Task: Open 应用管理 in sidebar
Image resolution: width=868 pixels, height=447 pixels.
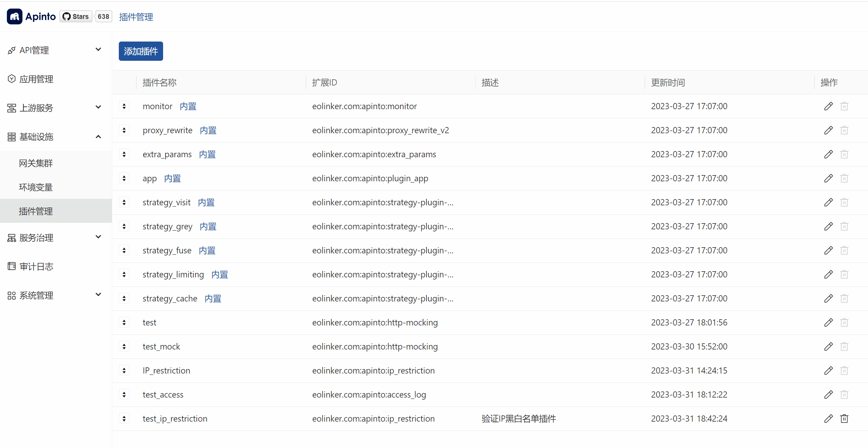Action: 36,79
